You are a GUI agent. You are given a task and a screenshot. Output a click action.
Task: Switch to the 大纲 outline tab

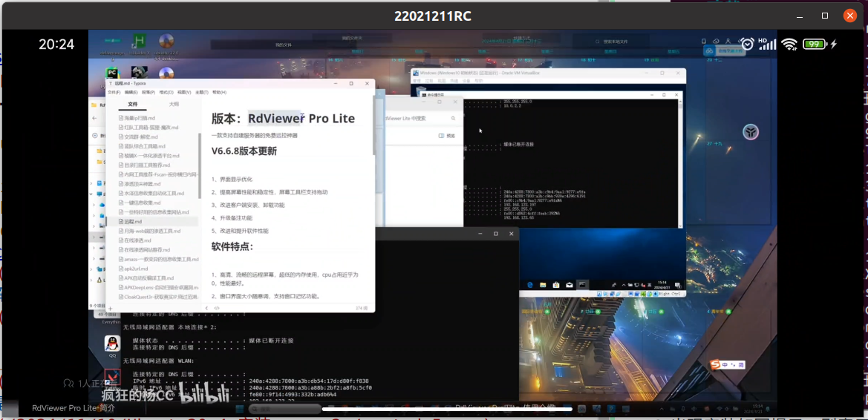[174, 105]
